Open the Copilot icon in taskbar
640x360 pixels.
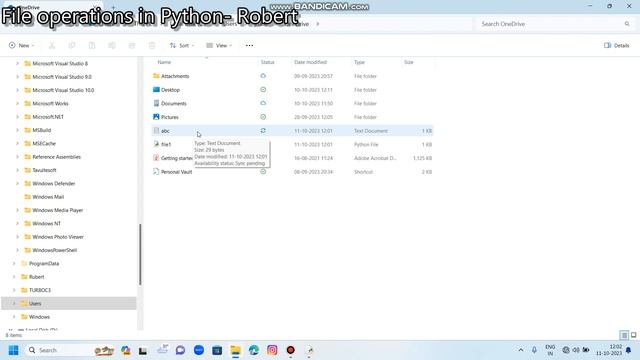click(x=126, y=350)
